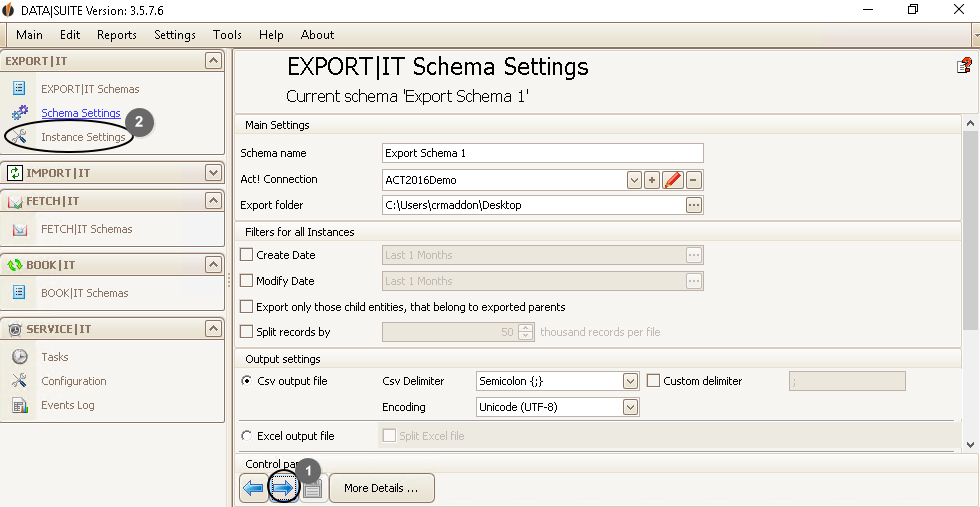Open the Events Log entry
Screen dimensions: 980x507
(68, 405)
